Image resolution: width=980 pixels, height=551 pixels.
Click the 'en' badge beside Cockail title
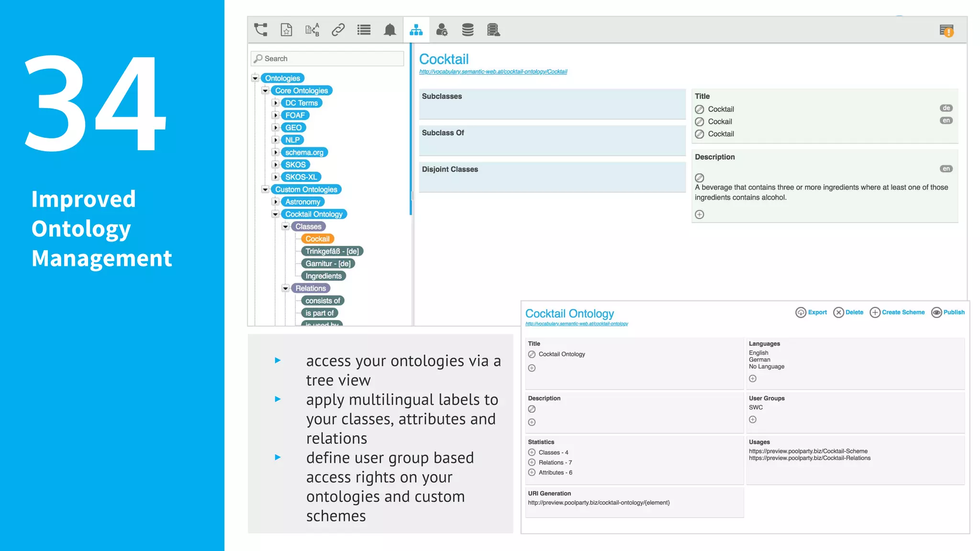click(946, 121)
